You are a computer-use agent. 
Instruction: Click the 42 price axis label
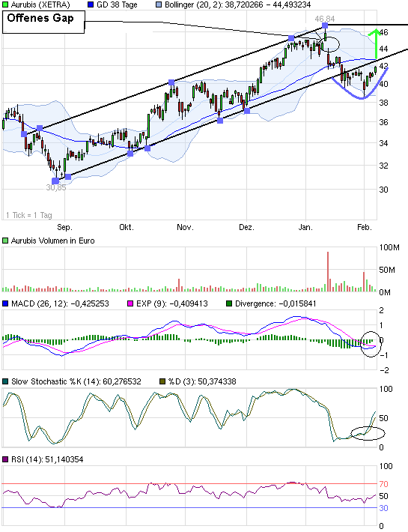click(383, 66)
